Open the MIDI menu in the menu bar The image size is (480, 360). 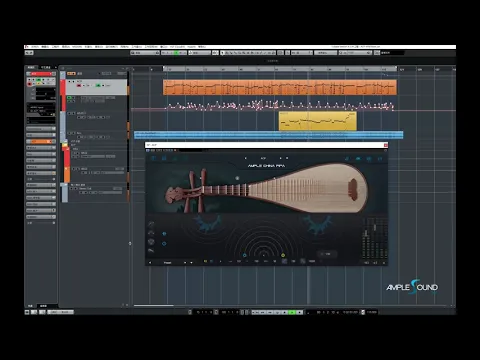point(77,47)
